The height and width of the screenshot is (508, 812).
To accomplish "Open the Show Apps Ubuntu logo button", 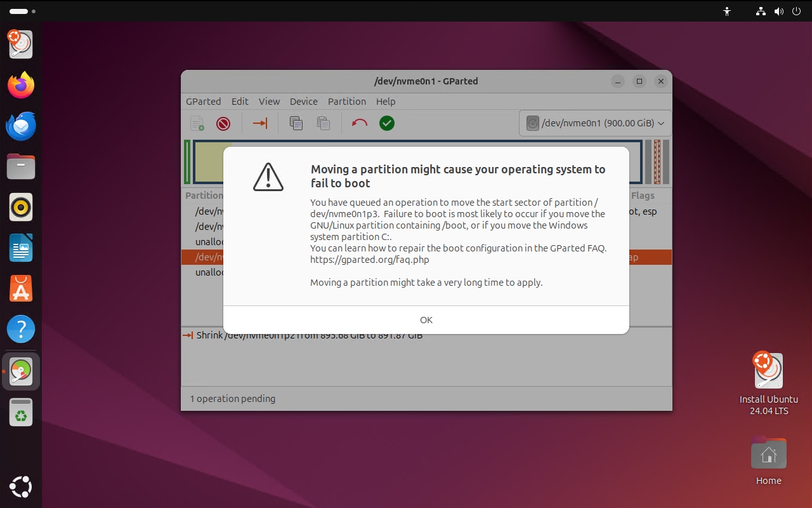I will pos(21,487).
